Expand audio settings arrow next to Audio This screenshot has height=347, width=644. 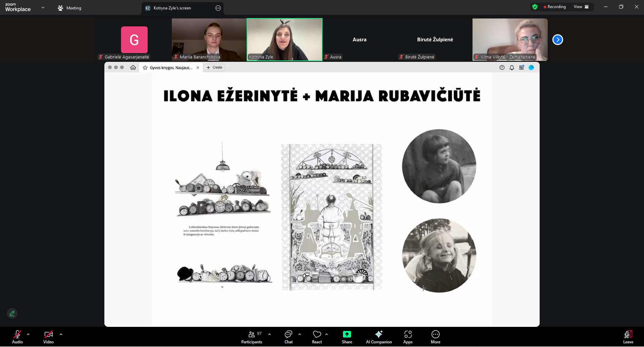(28, 334)
